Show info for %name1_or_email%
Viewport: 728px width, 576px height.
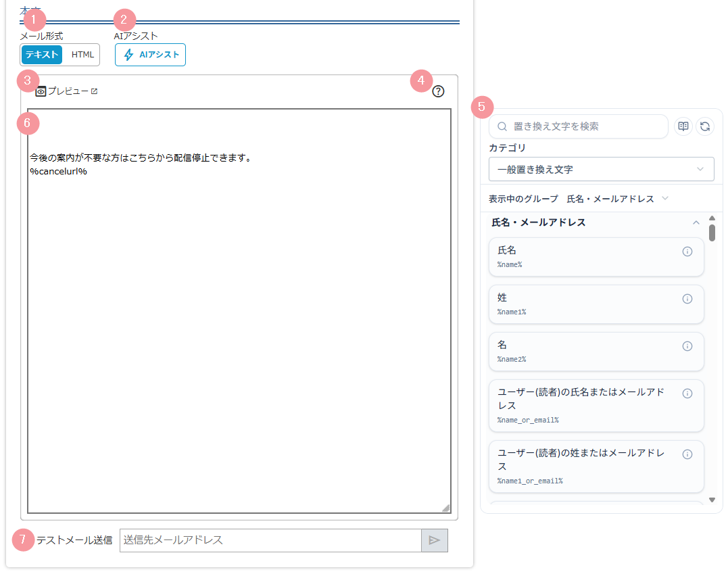[x=687, y=454]
